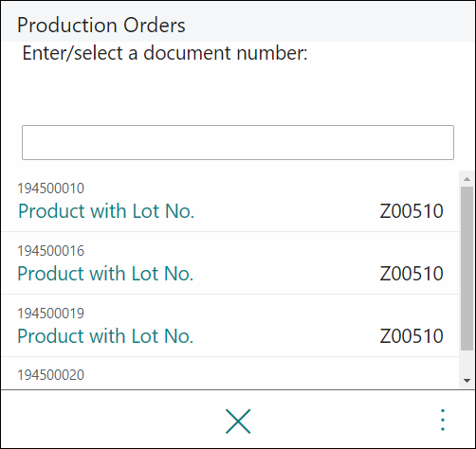Open 'Product with Lot No.' under 194500019
Screen dimensions: 476x449
click(x=105, y=336)
